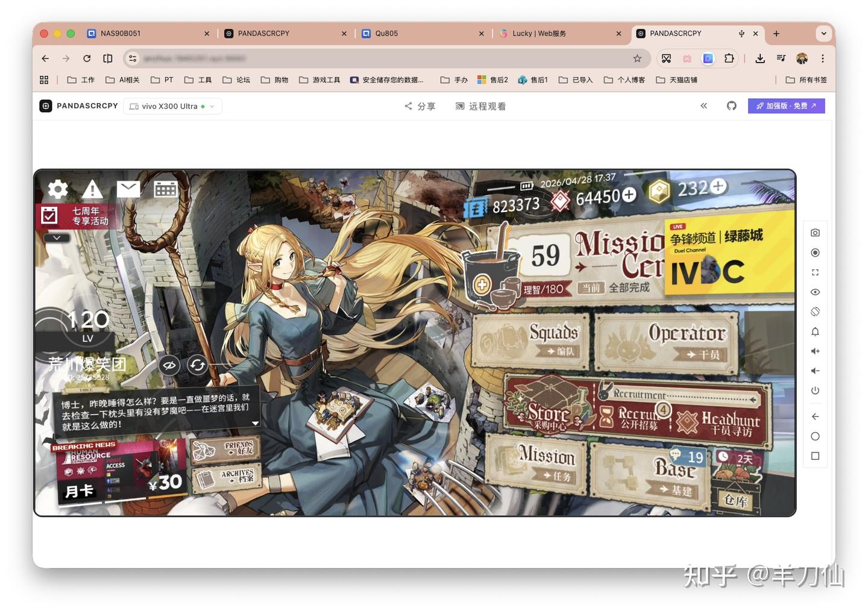Add Orundum with plus next to 64450
This screenshot has width=868, height=611.
629,195
